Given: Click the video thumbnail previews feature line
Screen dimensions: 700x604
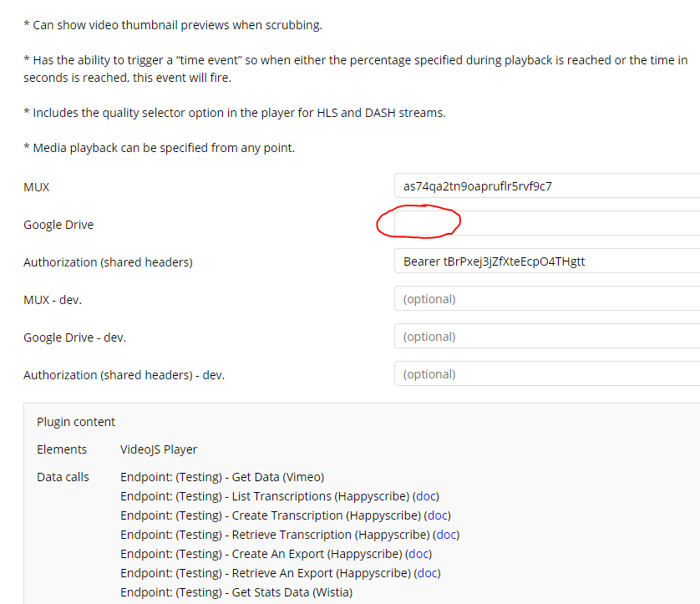Looking at the screenshot, I should (x=173, y=25).
